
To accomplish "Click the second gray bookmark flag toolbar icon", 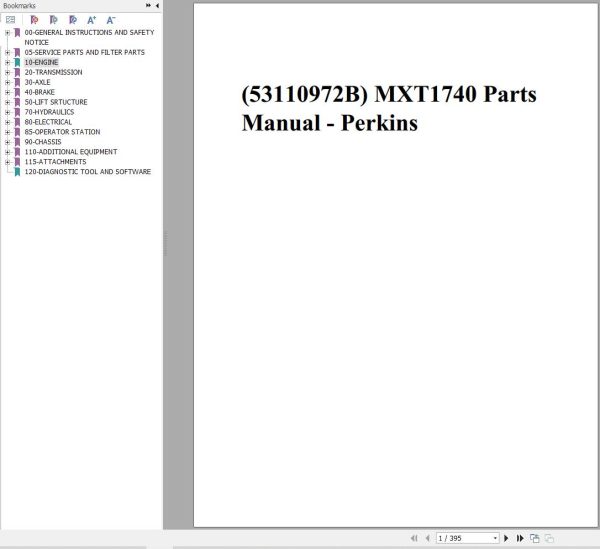I will point(54,20).
